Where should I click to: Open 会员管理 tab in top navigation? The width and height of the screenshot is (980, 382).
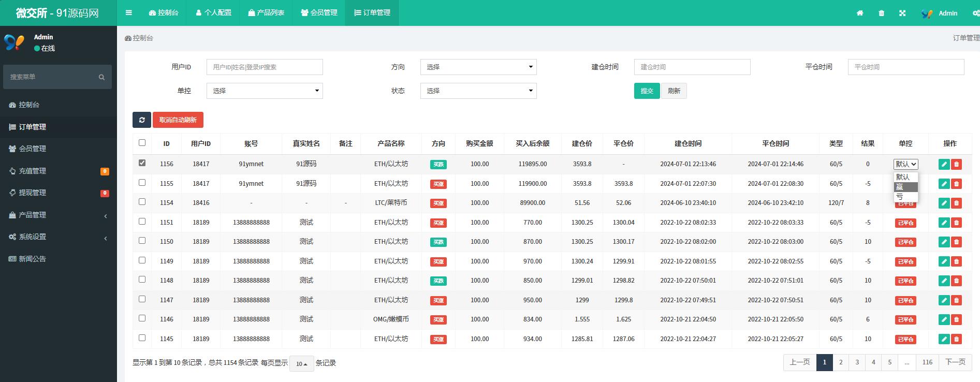click(x=319, y=13)
